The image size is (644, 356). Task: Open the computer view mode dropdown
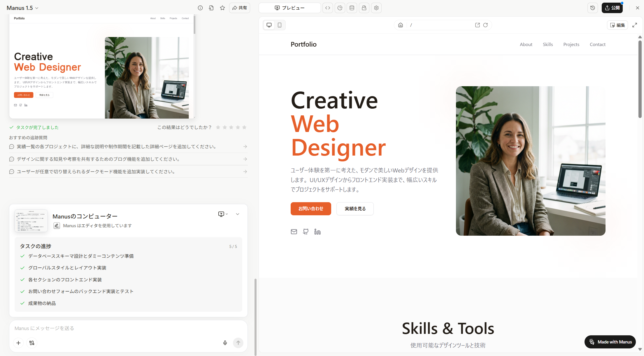[x=223, y=214]
